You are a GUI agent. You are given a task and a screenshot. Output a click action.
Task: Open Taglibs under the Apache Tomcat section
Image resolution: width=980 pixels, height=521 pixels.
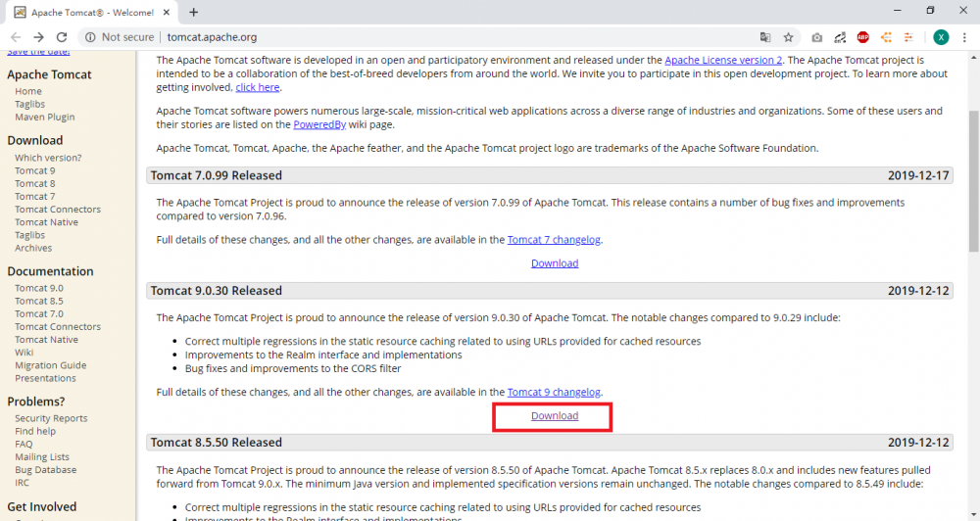pyautogui.click(x=30, y=104)
